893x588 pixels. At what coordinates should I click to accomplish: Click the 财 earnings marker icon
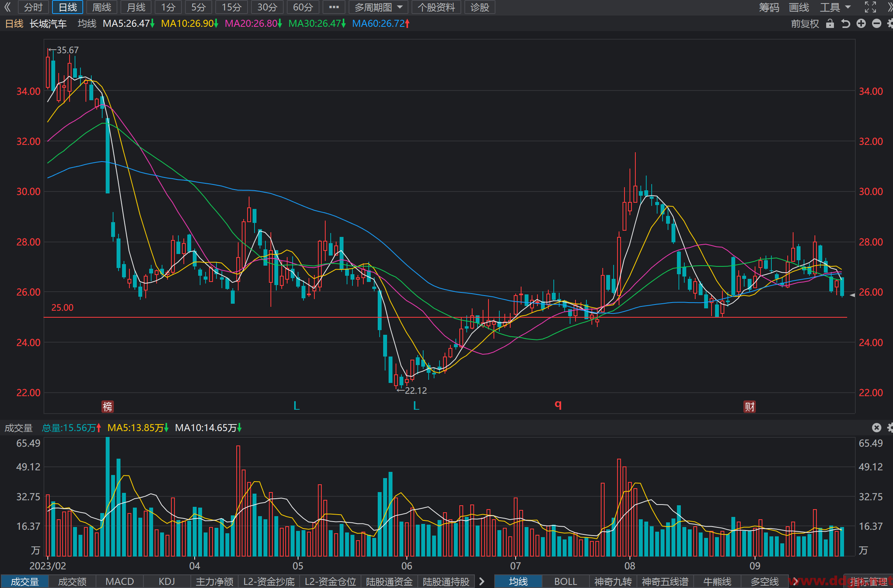tap(750, 407)
